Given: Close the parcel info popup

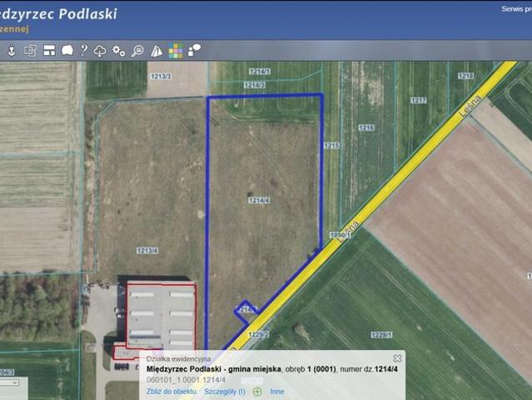Looking at the screenshot, I should [x=397, y=358].
